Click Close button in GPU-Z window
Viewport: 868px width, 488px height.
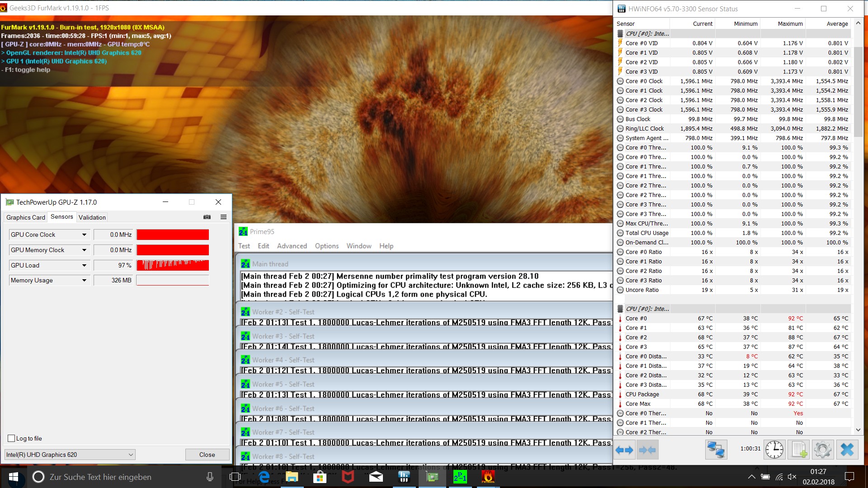coord(207,455)
